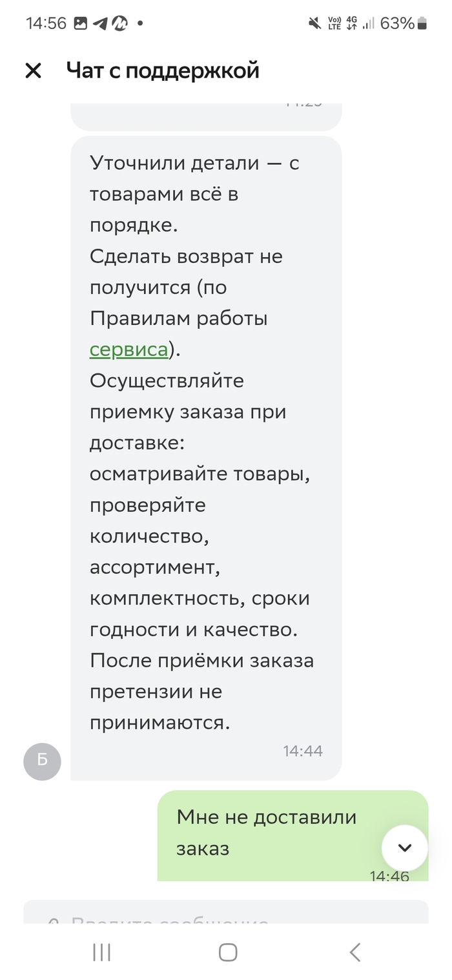
Task: Tap the scroll-to-bottom chevron button
Action: coord(405,848)
